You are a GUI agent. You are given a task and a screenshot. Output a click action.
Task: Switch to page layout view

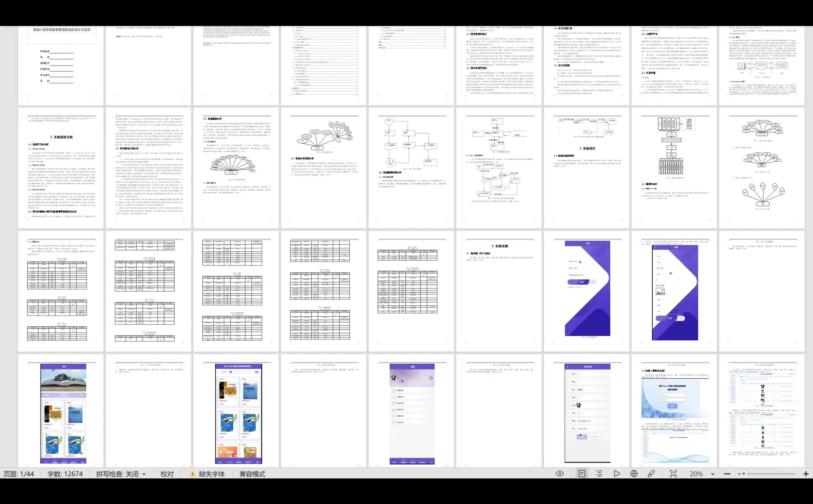click(x=582, y=474)
